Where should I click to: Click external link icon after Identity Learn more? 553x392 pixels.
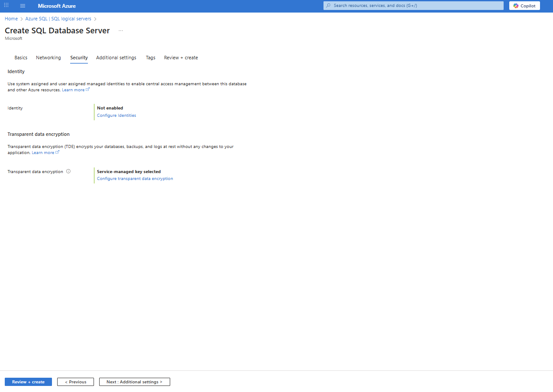[x=88, y=90]
